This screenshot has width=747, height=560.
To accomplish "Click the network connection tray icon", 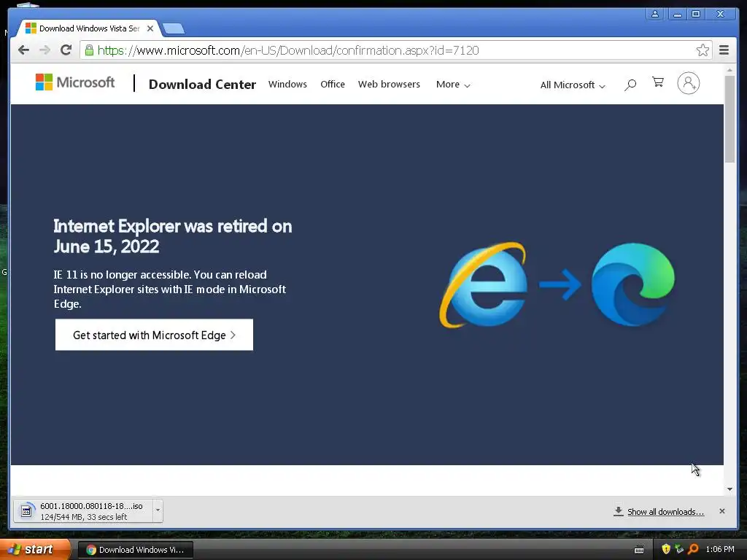I will (679, 550).
